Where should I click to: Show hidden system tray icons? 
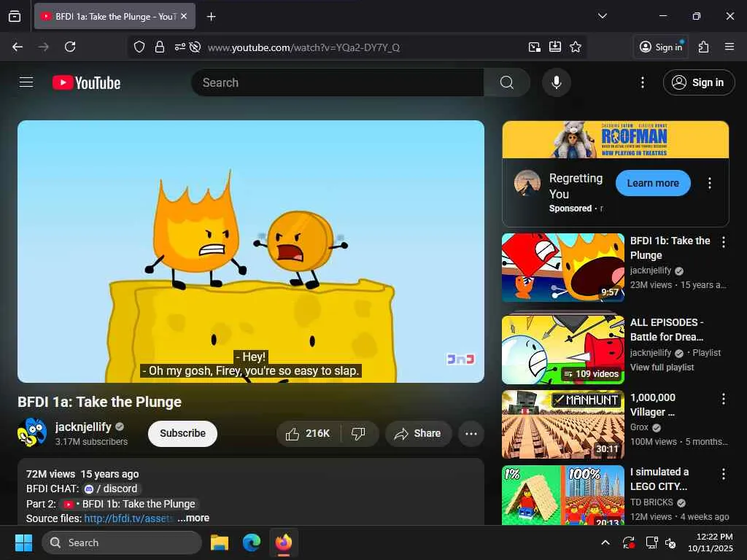[x=605, y=542]
